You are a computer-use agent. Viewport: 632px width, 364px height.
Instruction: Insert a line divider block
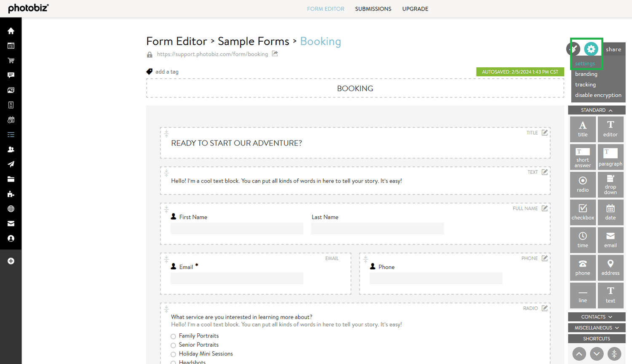tap(583, 295)
